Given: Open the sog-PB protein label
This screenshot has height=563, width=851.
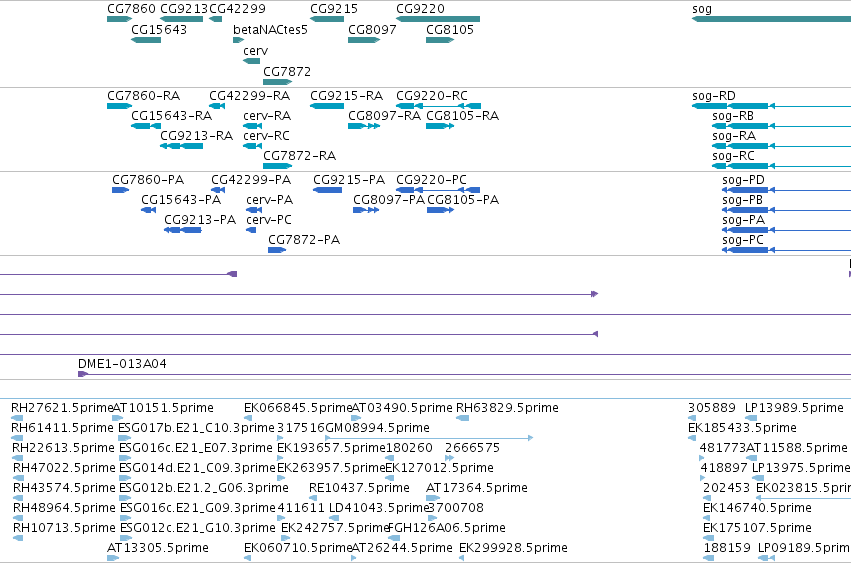Looking at the screenshot, I should [742, 200].
